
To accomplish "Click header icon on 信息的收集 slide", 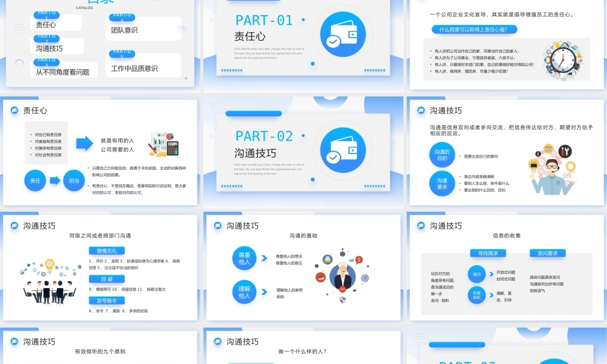I will pos(421,226).
